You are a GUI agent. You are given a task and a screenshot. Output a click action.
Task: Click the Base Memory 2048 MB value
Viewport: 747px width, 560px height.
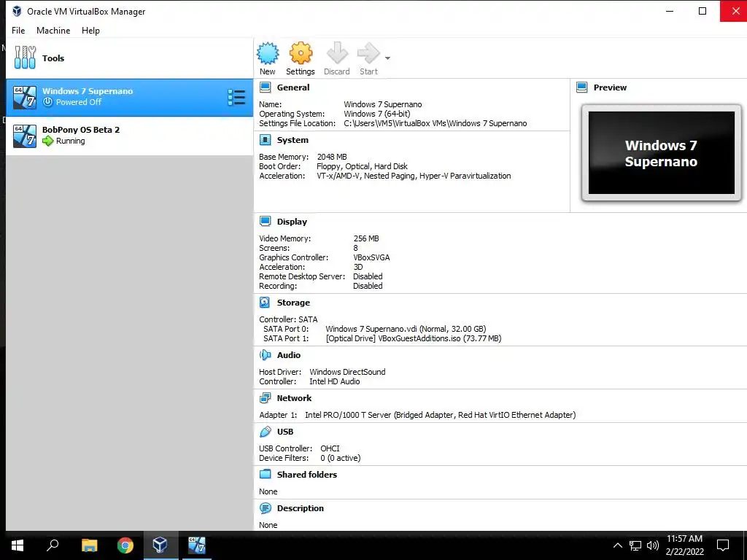pyautogui.click(x=332, y=157)
